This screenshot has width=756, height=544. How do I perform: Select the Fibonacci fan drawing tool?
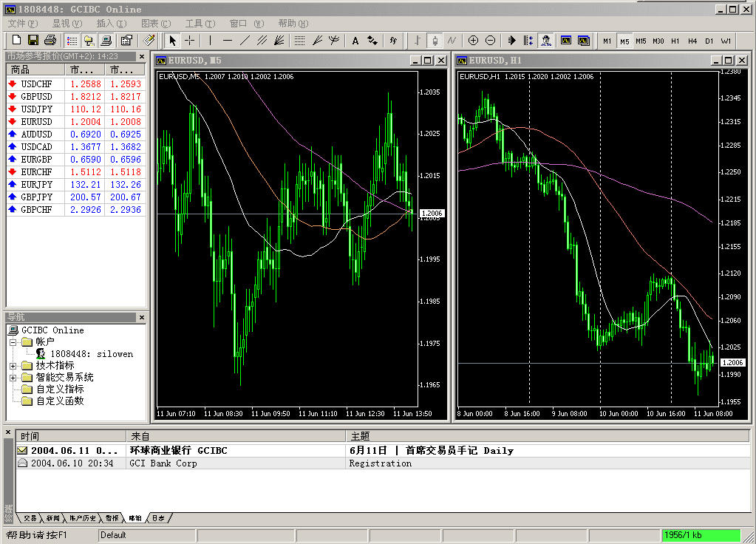pos(316,41)
